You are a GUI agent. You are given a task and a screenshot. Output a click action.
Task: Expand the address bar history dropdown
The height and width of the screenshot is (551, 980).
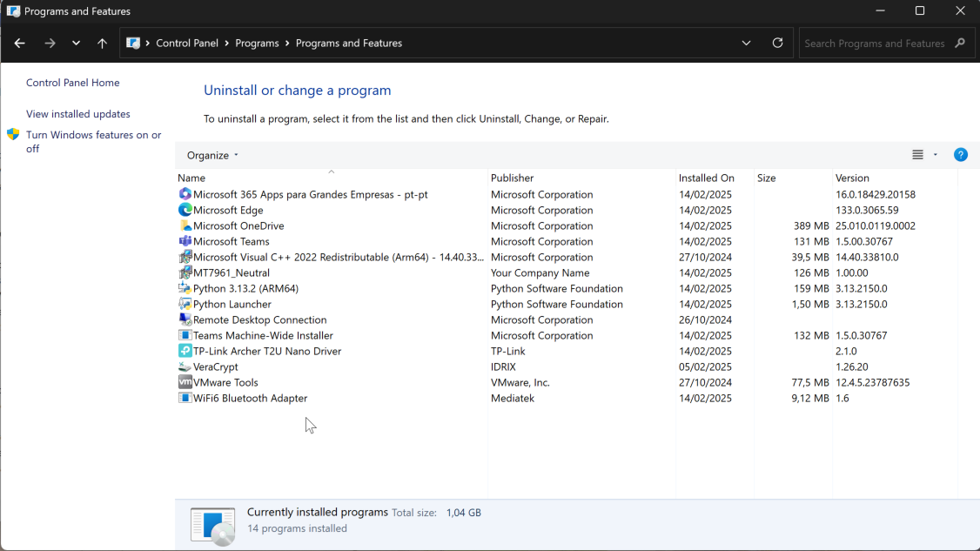(x=746, y=44)
